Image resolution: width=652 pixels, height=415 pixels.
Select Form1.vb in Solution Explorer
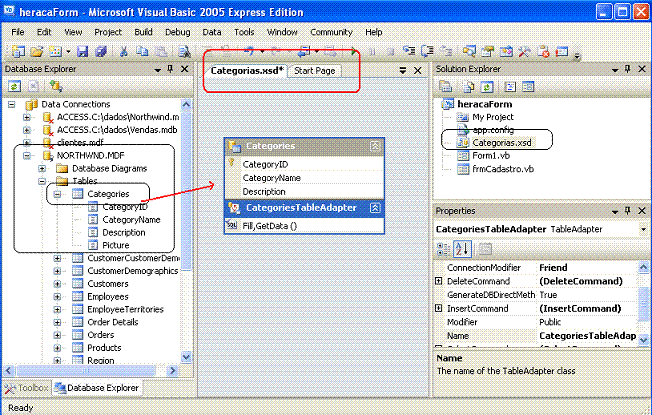point(491,156)
